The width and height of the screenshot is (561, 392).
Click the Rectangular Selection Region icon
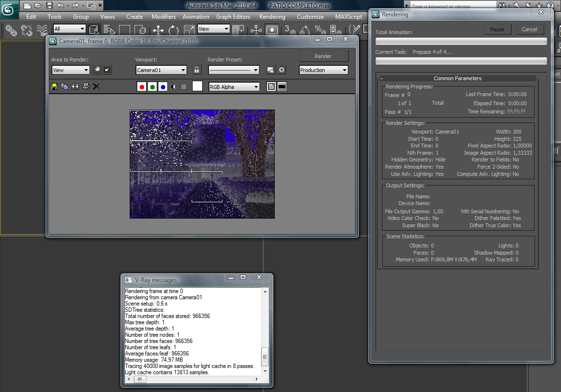[124, 29]
